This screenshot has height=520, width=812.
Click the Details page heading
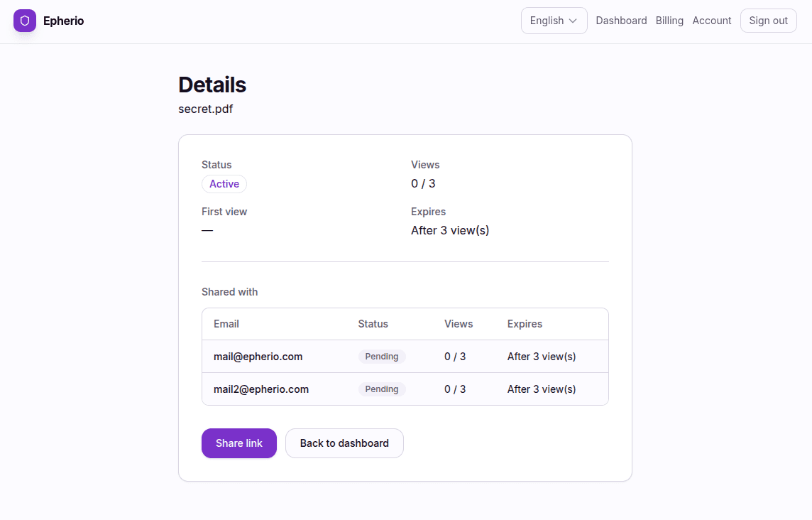(x=212, y=85)
